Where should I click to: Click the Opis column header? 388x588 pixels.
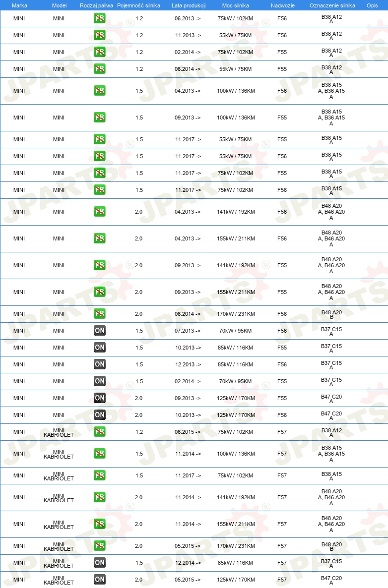pyautogui.click(x=372, y=5)
